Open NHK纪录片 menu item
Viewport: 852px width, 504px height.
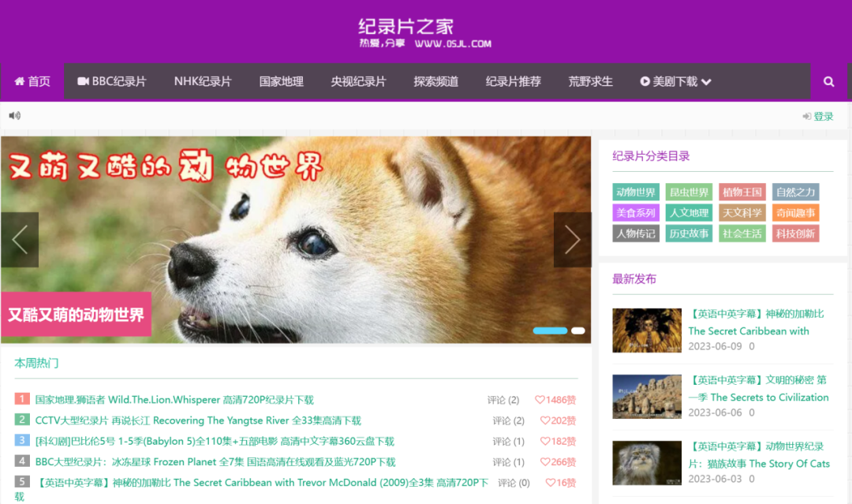pyautogui.click(x=203, y=81)
